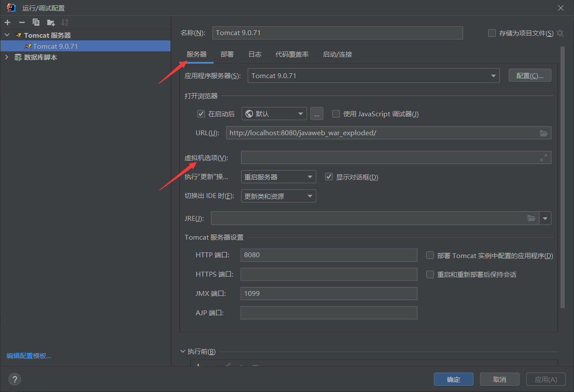Screen dimensions: 574x392
Task: Switch to the 启动/连接 tab
Action: (x=338, y=54)
